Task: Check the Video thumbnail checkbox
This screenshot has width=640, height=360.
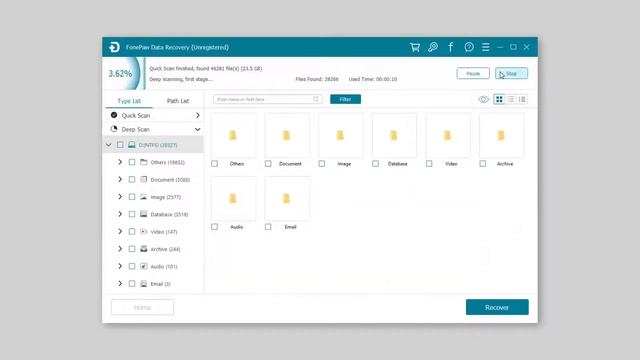Action: (x=429, y=164)
